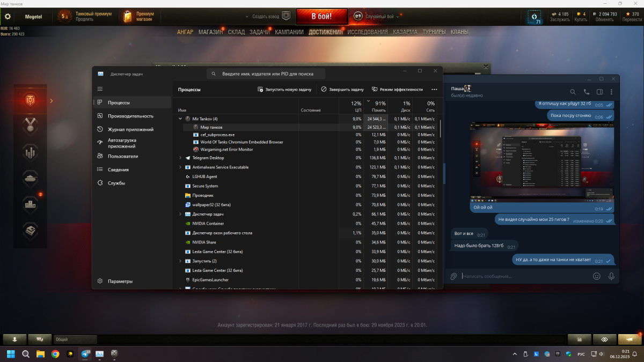Click 'Запустить новую задачу' run new task
The height and width of the screenshot is (362, 644).
284,90
